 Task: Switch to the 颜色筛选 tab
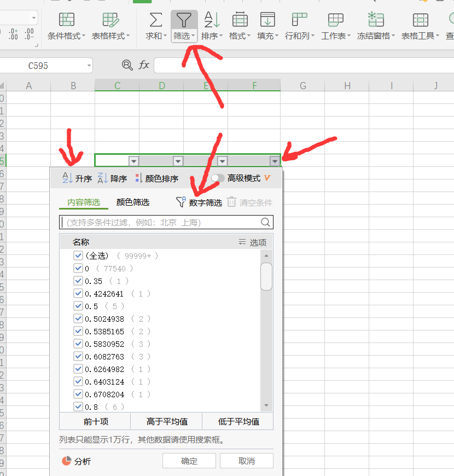pos(133,202)
